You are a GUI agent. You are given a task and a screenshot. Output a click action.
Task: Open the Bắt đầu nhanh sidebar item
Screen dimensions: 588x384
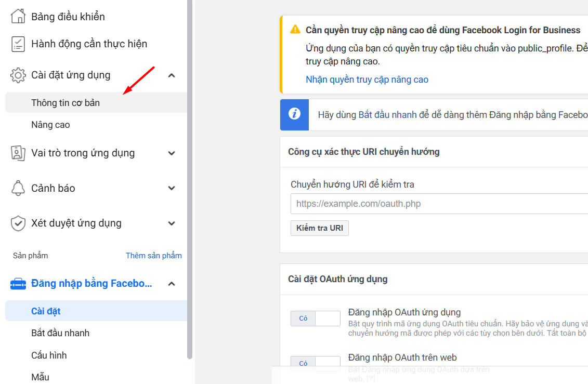coord(60,333)
